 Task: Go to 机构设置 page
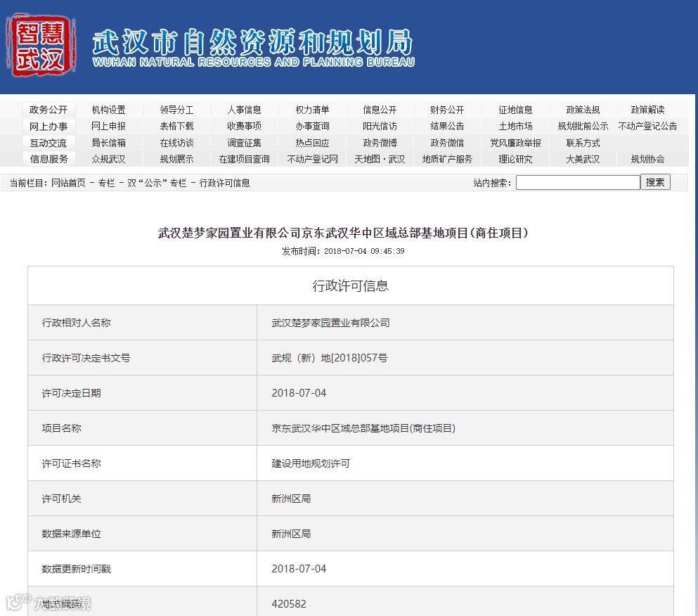(109, 110)
